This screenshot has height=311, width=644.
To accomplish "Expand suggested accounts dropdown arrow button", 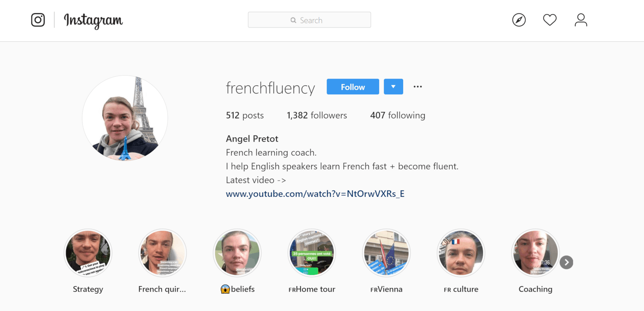I will (393, 87).
